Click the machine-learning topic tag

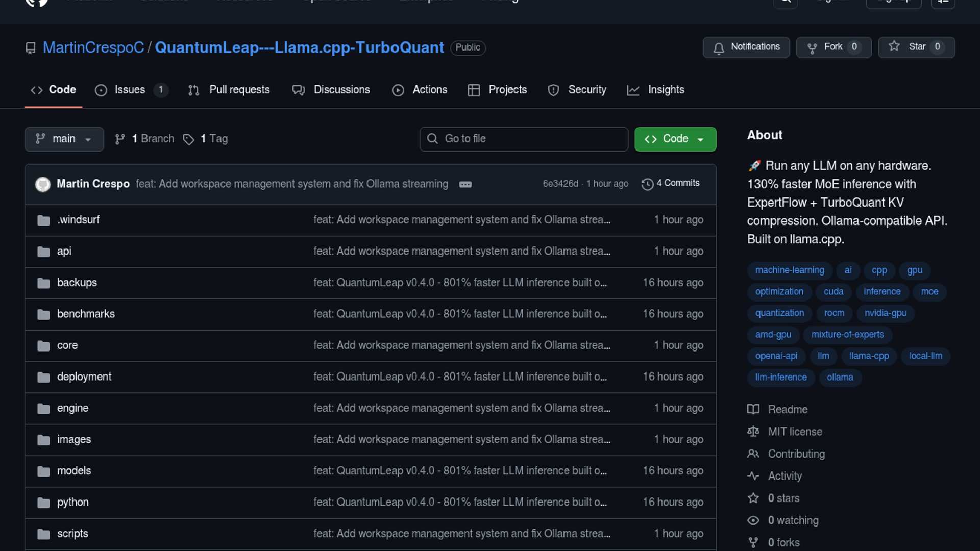click(790, 270)
